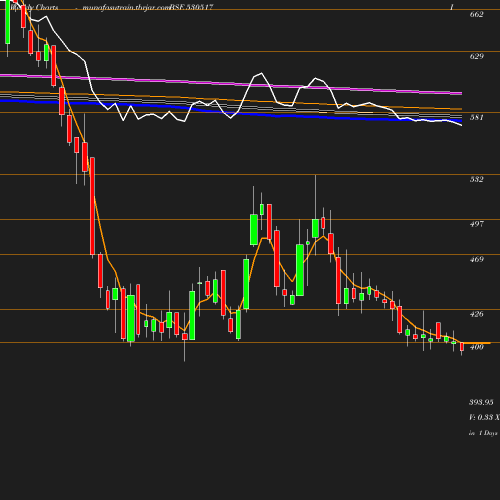Image resolution: width=500 pixels, height=500 pixels.
Task: Click the 393.95 last price value
Action: 481,402
